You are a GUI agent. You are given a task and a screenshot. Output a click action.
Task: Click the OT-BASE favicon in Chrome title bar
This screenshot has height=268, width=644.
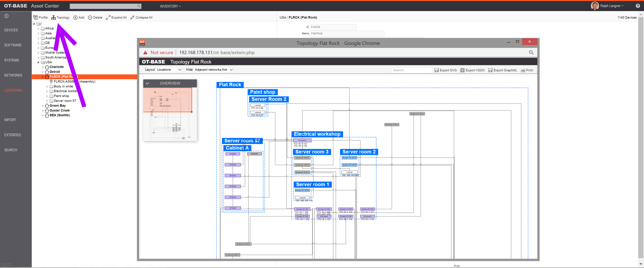142,43
